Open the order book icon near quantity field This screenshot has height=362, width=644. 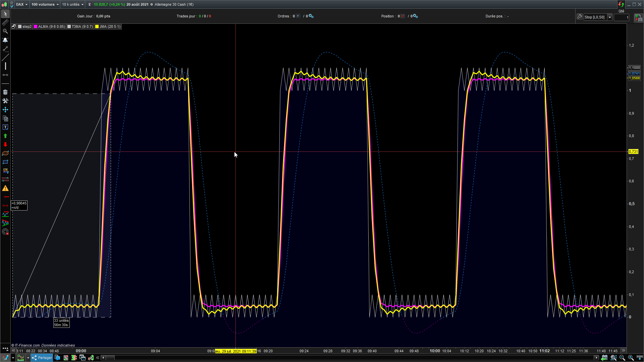(638, 18)
